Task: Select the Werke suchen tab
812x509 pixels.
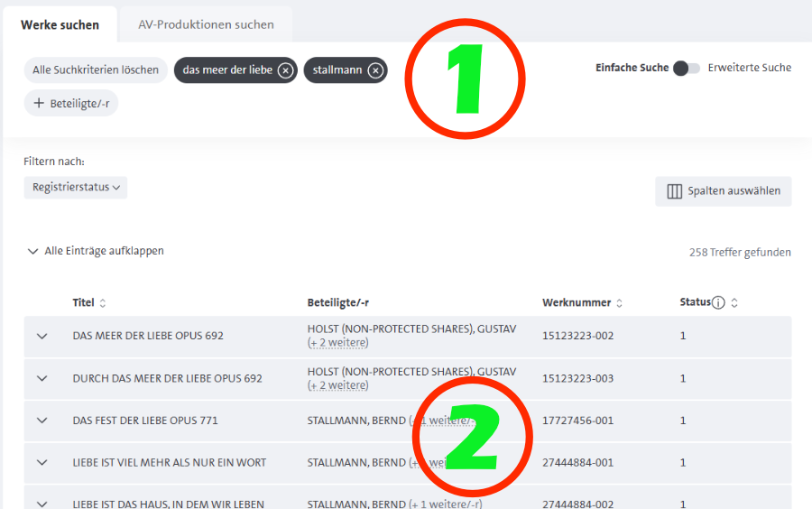Action: click(x=60, y=24)
